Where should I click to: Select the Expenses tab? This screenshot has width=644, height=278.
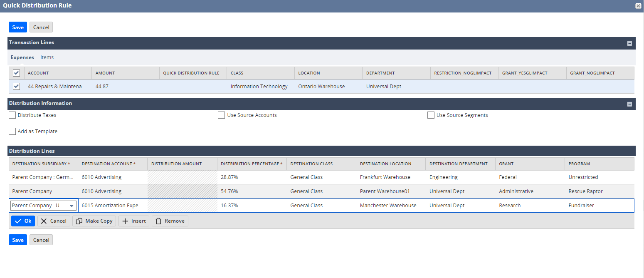click(x=22, y=57)
